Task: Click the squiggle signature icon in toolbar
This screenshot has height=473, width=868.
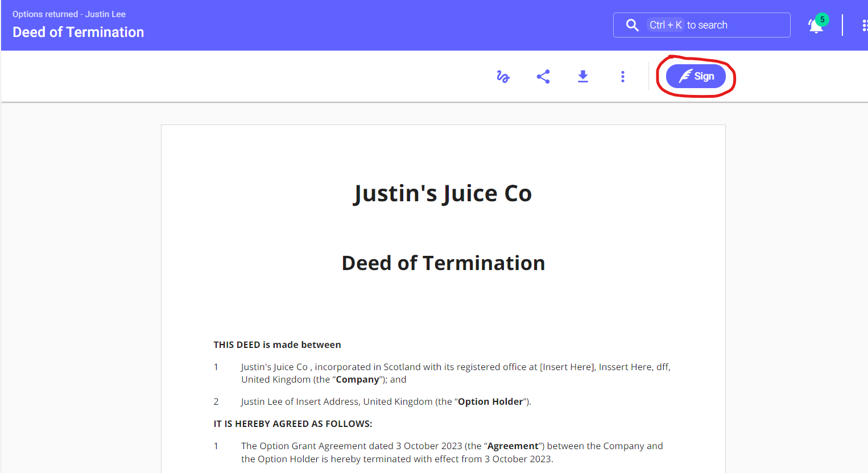Action: [503, 77]
